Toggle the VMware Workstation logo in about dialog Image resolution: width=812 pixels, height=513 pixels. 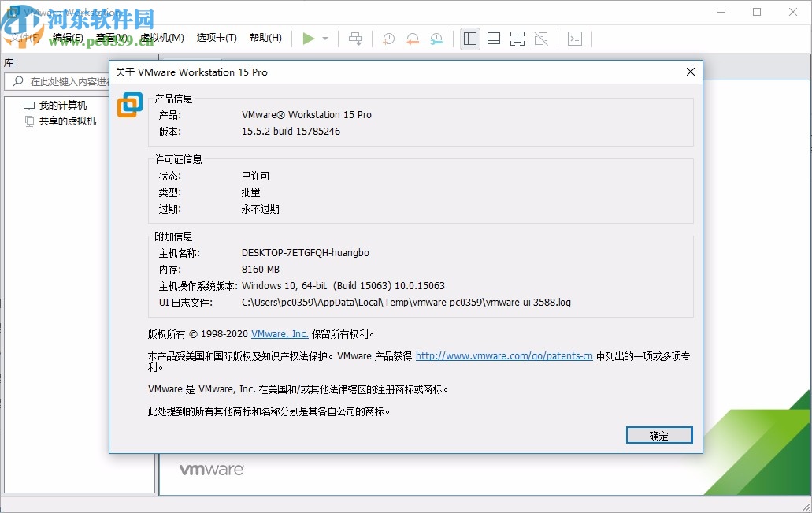[x=130, y=103]
